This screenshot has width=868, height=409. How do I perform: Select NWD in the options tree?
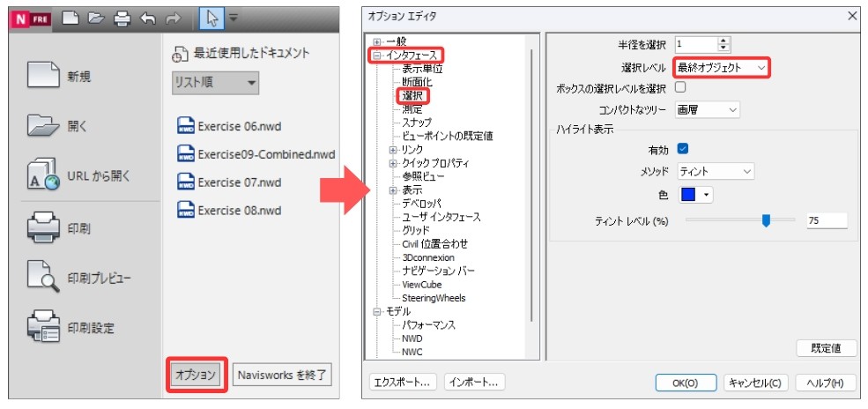coord(412,338)
